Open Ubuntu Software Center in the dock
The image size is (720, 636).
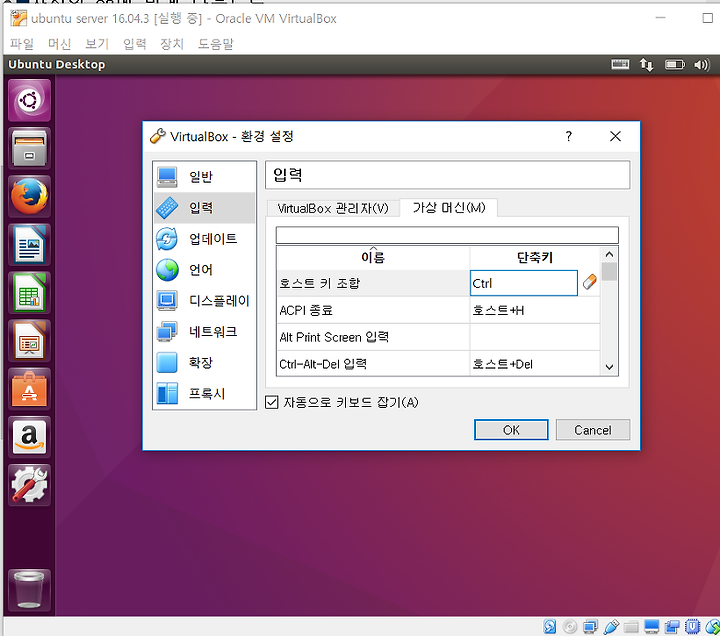click(x=29, y=389)
